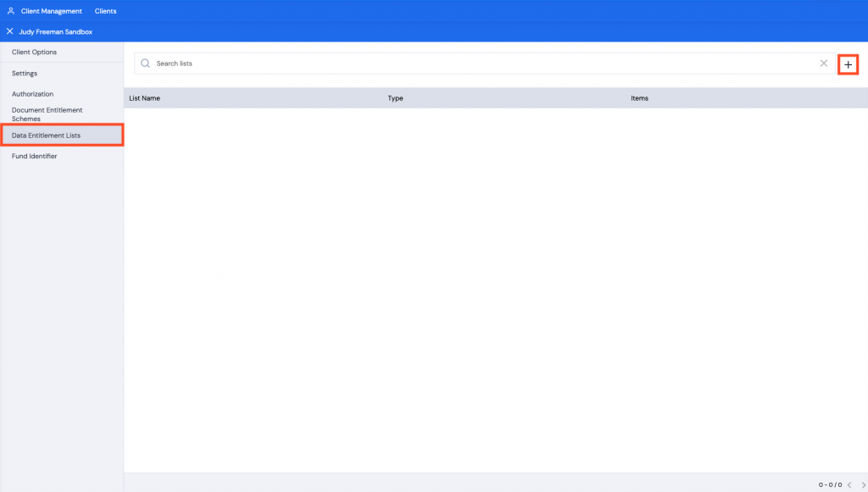Go to next page of lists

tap(863, 485)
